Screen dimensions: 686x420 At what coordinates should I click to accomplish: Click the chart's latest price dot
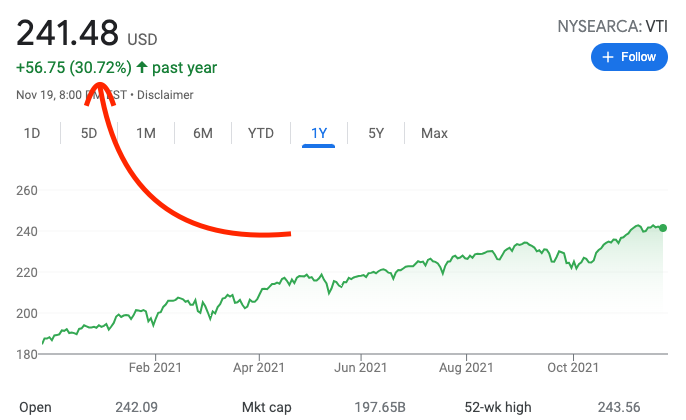(x=663, y=228)
